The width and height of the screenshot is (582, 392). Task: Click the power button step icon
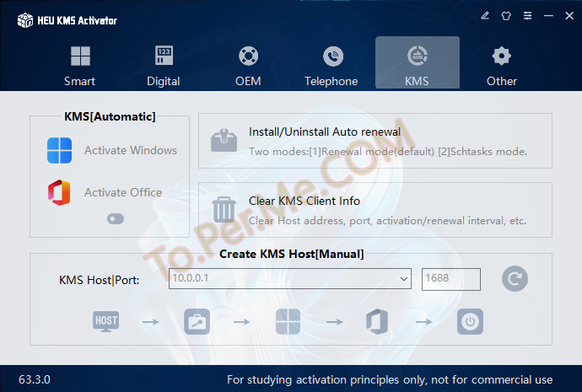point(470,321)
